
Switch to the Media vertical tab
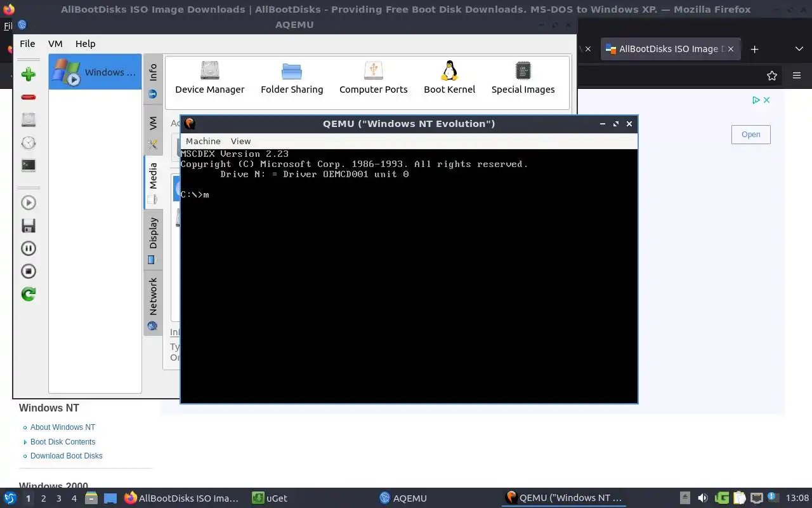point(153,182)
